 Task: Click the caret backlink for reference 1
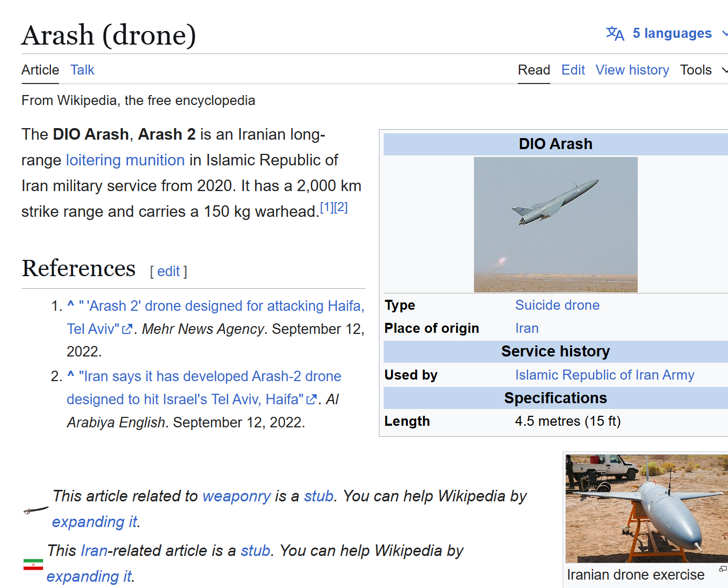(71, 305)
